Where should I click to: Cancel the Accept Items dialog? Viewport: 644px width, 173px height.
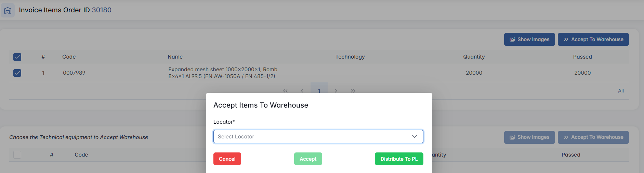pyautogui.click(x=227, y=159)
